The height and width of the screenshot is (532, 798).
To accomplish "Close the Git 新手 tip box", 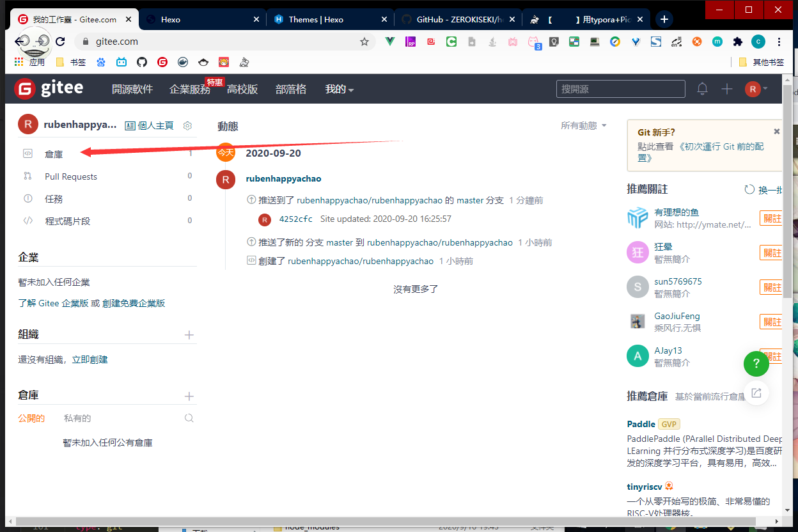I will click(x=777, y=131).
